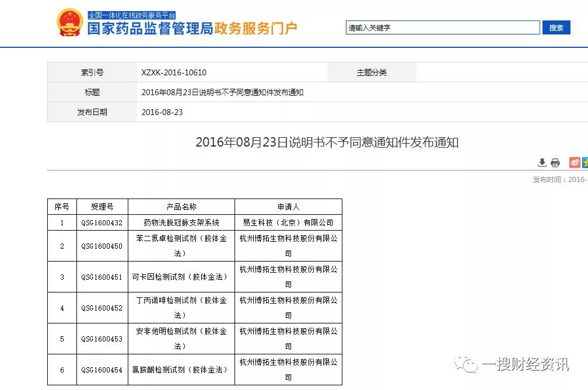Click the print icon to print the notice
The image size is (588, 390).
pos(555,162)
